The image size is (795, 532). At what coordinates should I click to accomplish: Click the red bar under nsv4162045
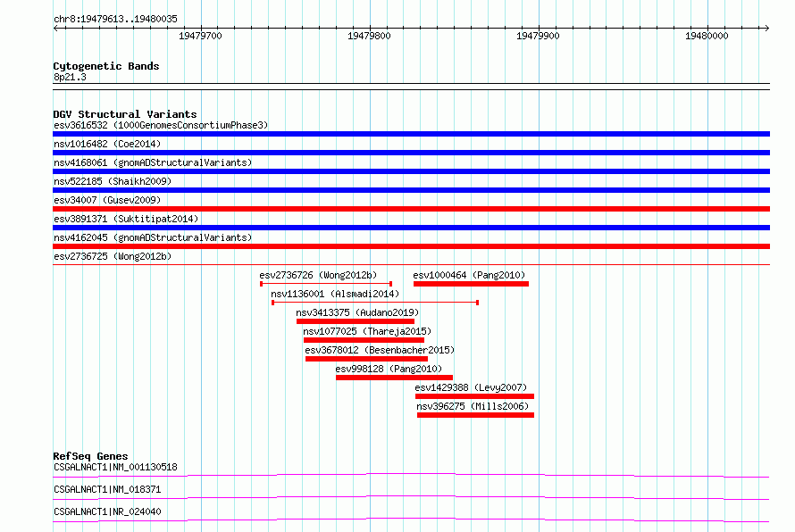click(x=411, y=246)
